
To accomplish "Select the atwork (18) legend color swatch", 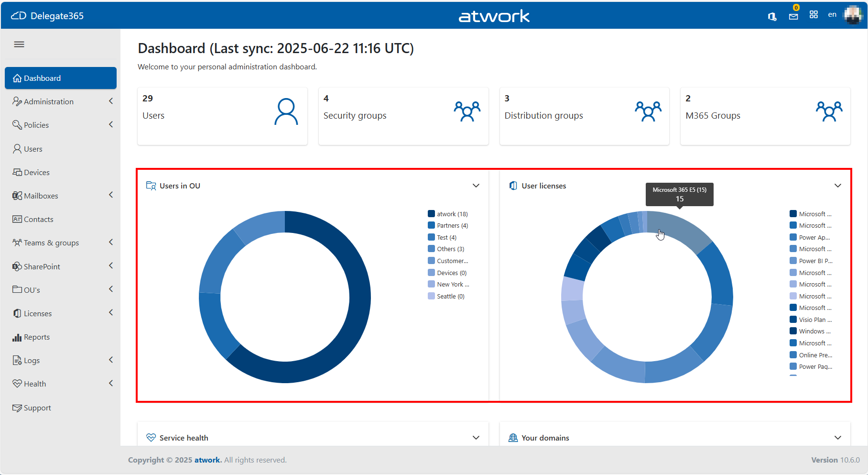I will click(431, 214).
